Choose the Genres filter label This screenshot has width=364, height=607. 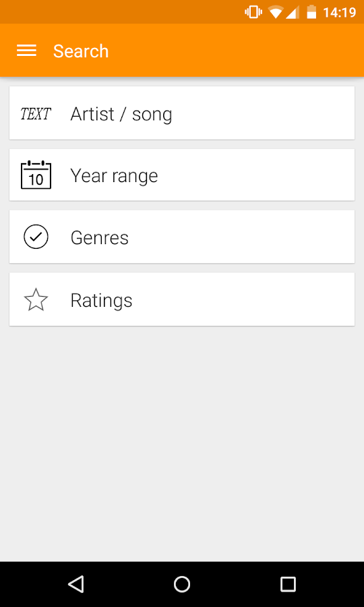tap(99, 237)
